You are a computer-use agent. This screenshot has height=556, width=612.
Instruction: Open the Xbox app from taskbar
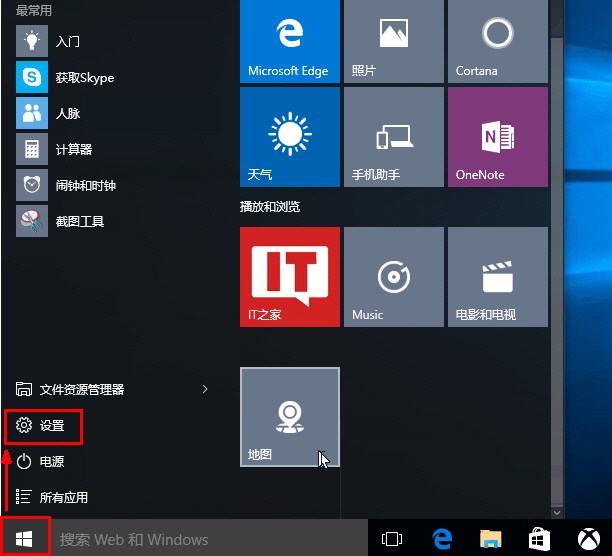(x=589, y=539)
